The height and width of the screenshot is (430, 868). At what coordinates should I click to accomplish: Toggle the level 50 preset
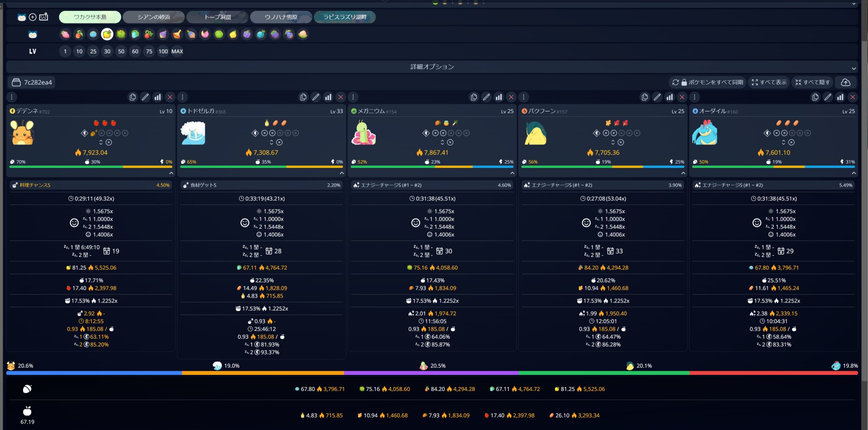click(x=121, y=51)
